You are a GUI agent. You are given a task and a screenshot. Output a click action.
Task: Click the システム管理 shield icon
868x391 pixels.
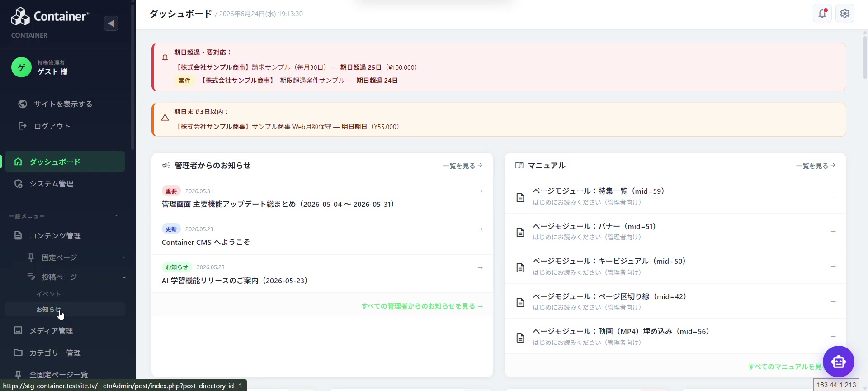pyautogui.click(x=18, y=184)
